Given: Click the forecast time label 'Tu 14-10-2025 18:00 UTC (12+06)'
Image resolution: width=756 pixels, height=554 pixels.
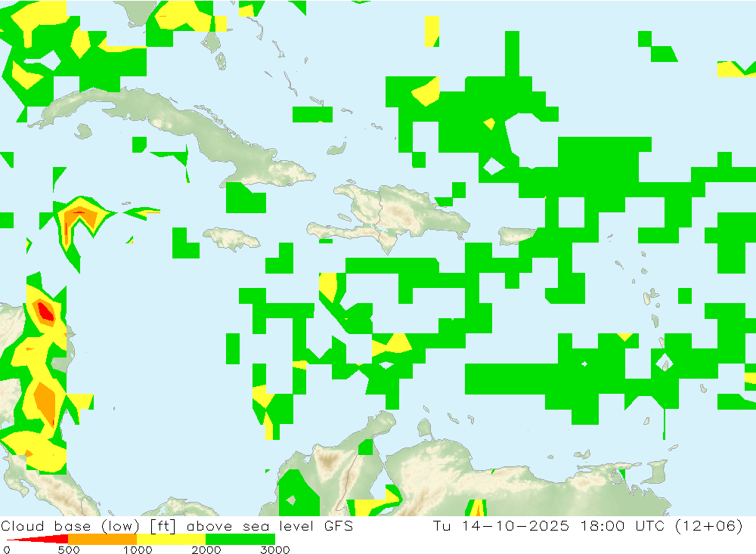Looking at the screenshot, I should coord(587,525).
